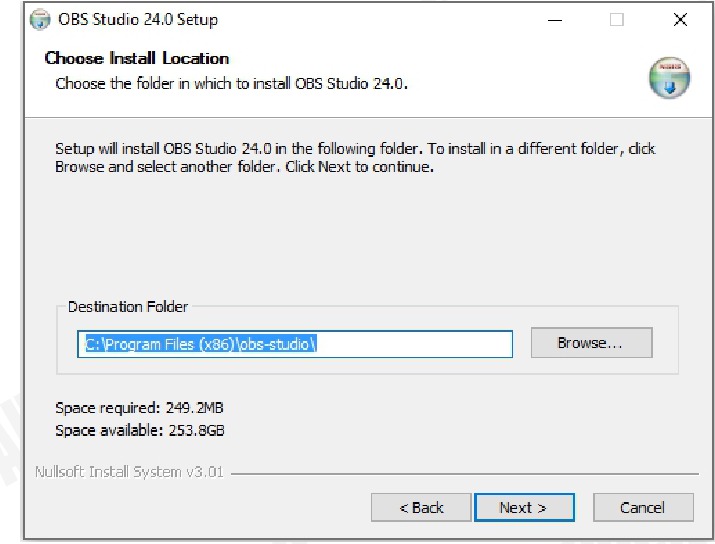
Task: Minimize the OBS Studio Setup window
Action: coord(555,20)
